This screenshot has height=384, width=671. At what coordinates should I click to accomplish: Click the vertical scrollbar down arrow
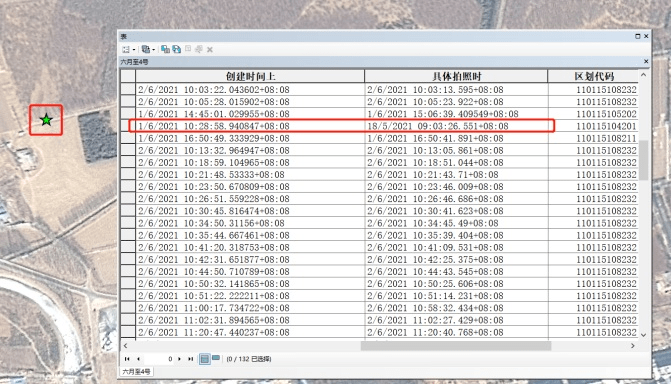click(x=643, y=334)
